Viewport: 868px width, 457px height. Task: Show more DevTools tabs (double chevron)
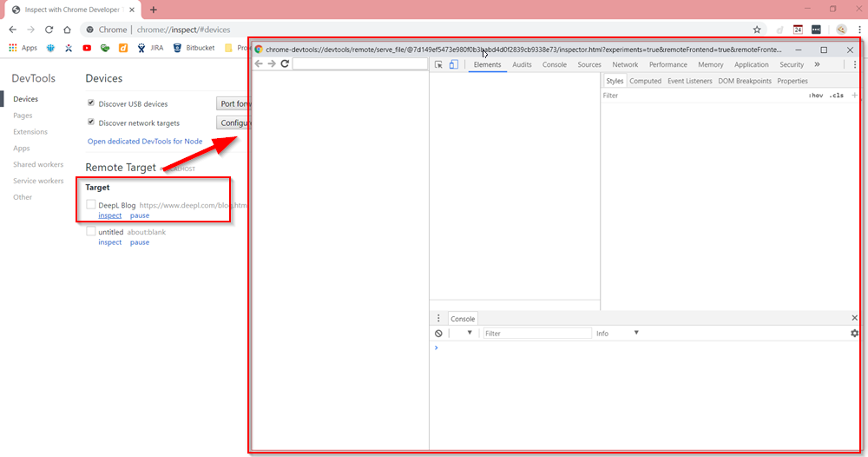point(817,65)
